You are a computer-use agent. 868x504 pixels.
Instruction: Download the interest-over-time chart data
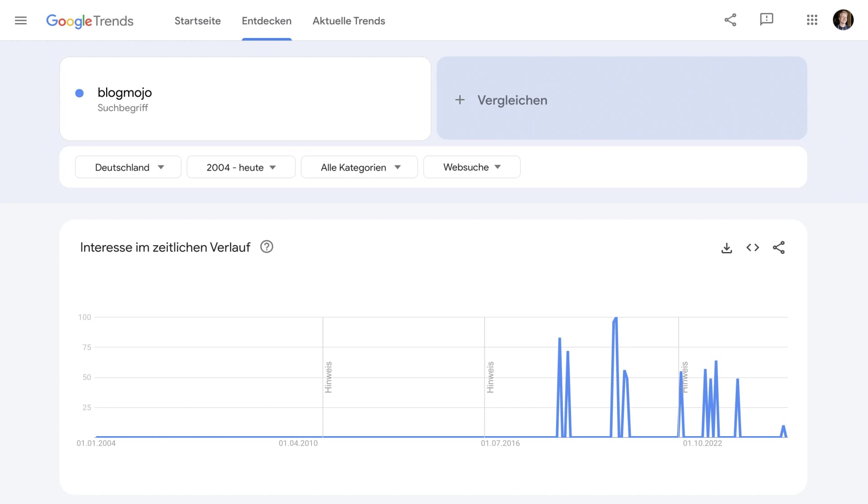(x=726, y=247)
